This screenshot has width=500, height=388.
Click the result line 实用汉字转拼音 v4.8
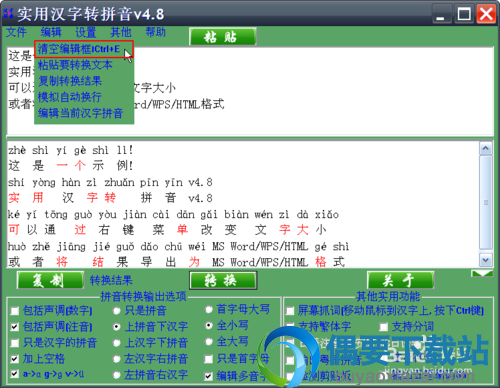coord(110,198)
